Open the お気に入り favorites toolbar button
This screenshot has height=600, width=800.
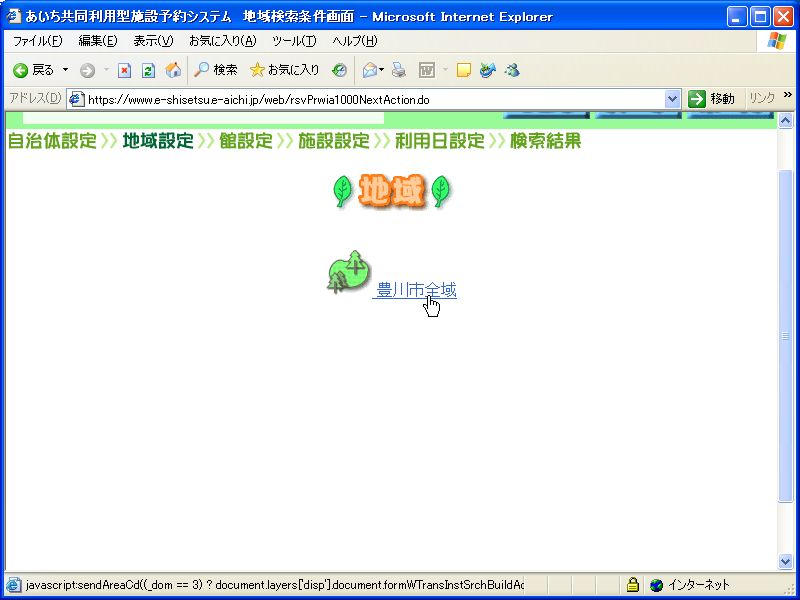pos(285,70)
